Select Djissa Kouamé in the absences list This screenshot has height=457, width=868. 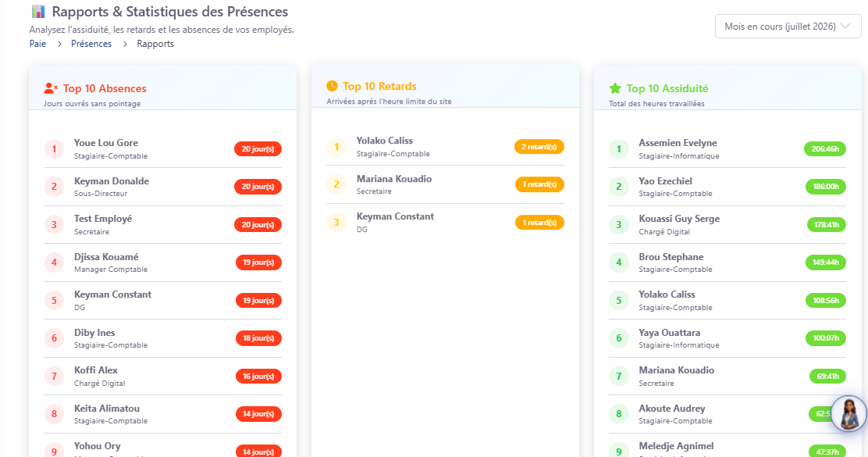click(162, 262)
